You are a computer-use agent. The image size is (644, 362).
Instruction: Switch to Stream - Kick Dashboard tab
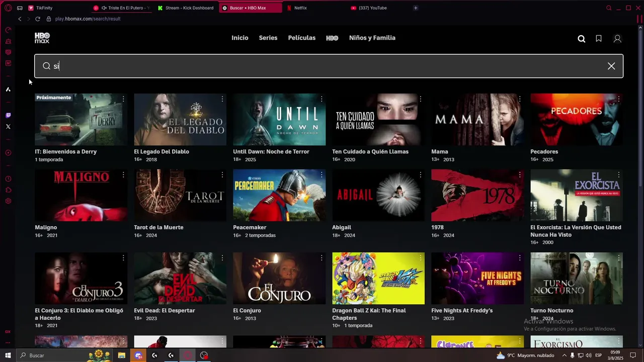click(186, 8)
